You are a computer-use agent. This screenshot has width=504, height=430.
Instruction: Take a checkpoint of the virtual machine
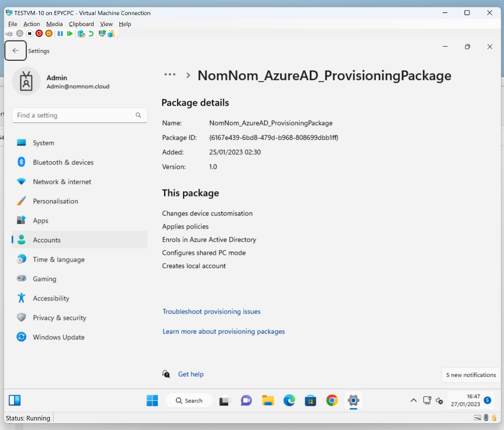click(81, 33)
